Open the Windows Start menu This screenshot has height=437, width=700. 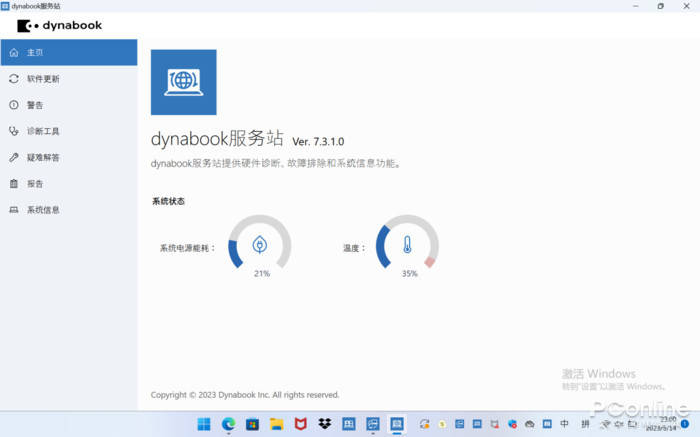pos(204,424)
